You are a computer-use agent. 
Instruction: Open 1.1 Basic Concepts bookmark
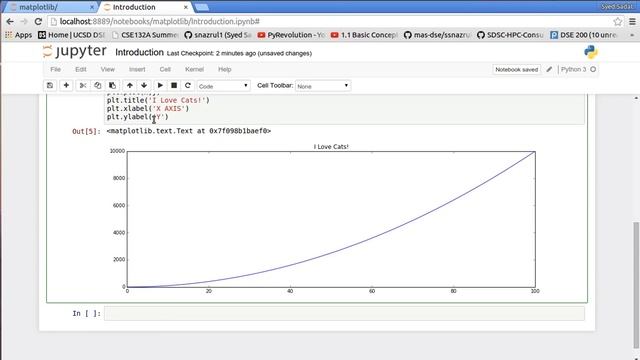[x=364, y=35]
